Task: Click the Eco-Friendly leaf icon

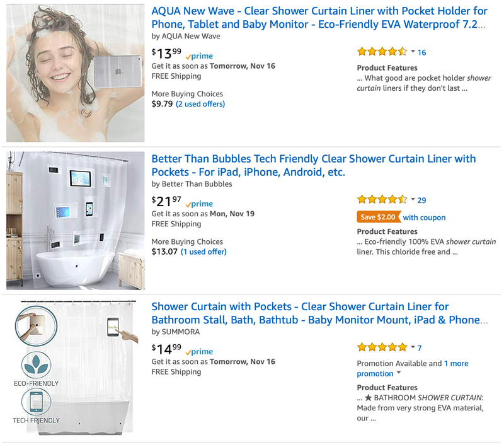Action: tap(40, 364)
